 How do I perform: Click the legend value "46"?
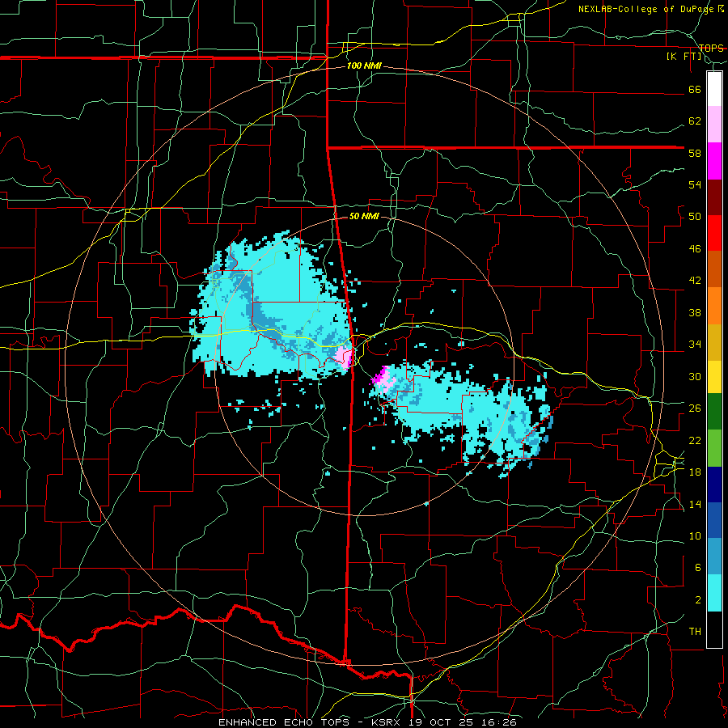(x=695, y=249)
